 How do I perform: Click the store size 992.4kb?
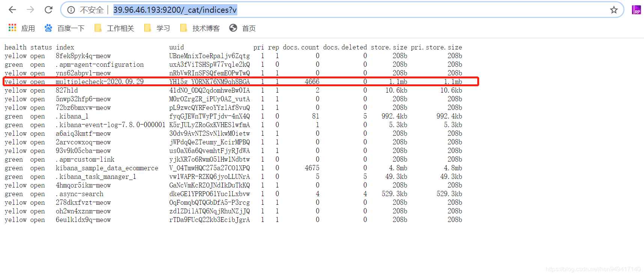click(x=394, y=116)
